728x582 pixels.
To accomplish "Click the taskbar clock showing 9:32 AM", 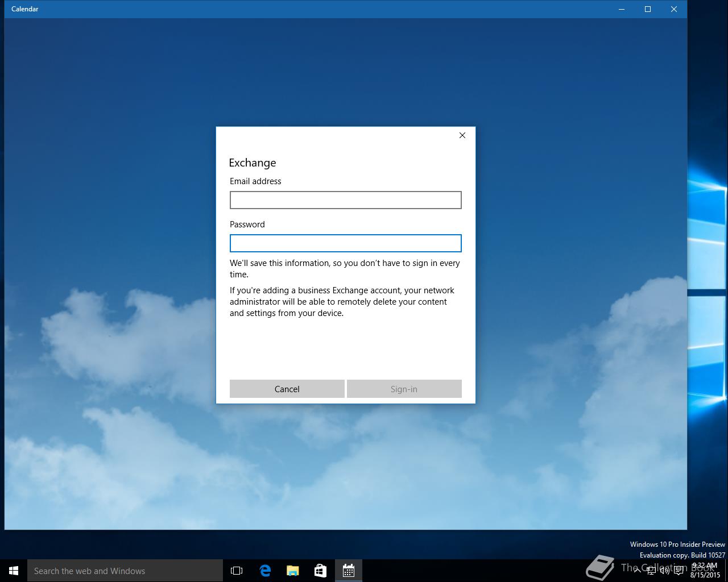I will pos(705,571).
